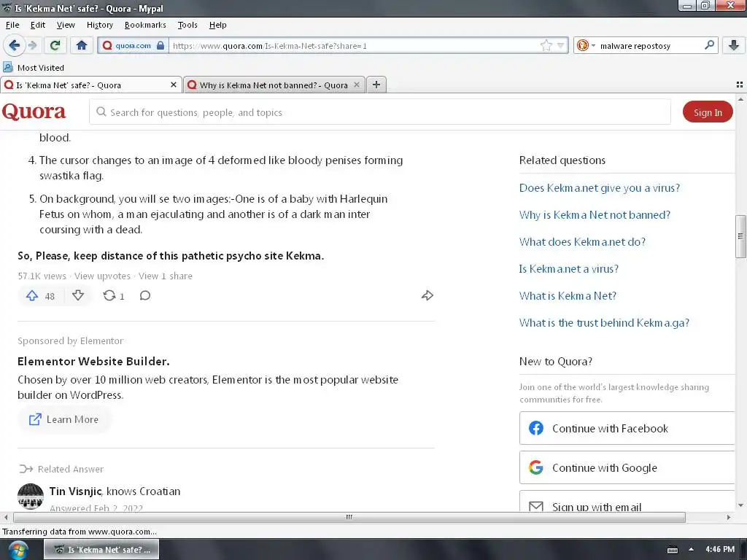747x560 pixels.
Task: Show all tabs grid icon
Action: (740, 85)
